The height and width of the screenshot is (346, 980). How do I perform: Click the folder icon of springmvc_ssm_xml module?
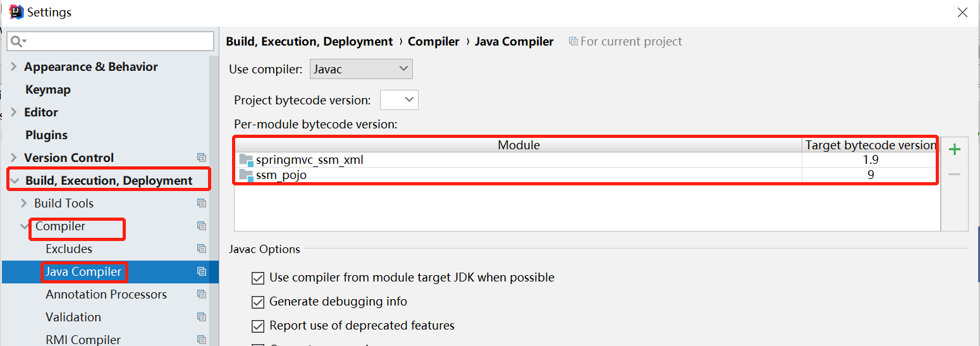coord(246,160)
